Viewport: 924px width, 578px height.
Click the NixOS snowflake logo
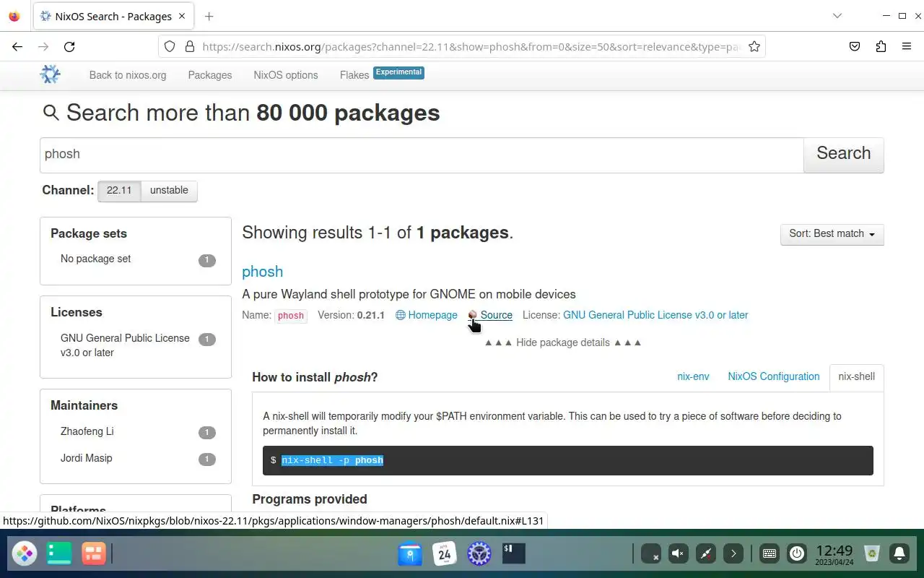[50, 74]
